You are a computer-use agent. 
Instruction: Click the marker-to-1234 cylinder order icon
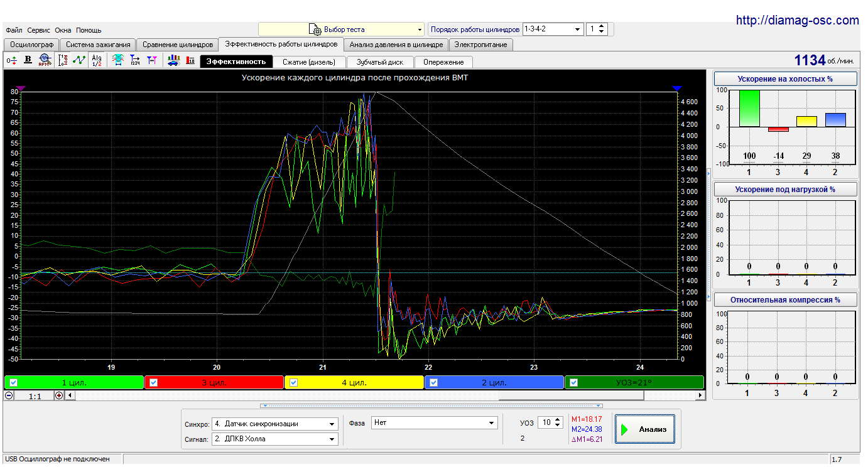click(134, 60)
